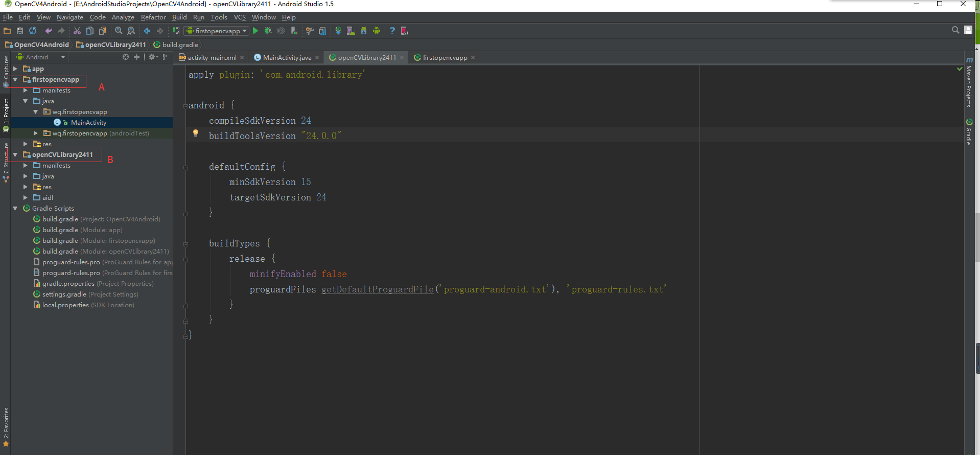980x455 pixels.
Task: Click the Search Everywhere magnifier icon
Action: [955, 30]
